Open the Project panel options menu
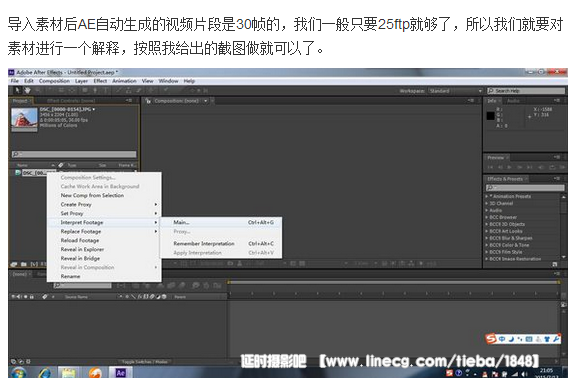 click(129, 100)
